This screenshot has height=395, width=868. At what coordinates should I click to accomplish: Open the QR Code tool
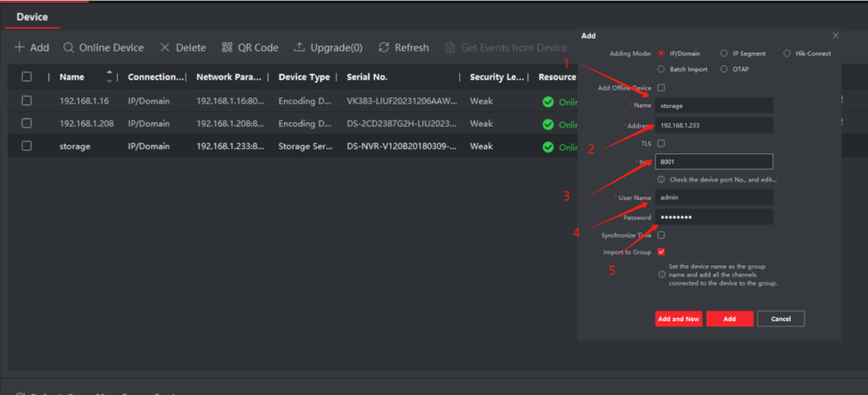click(x=227, y=48)
